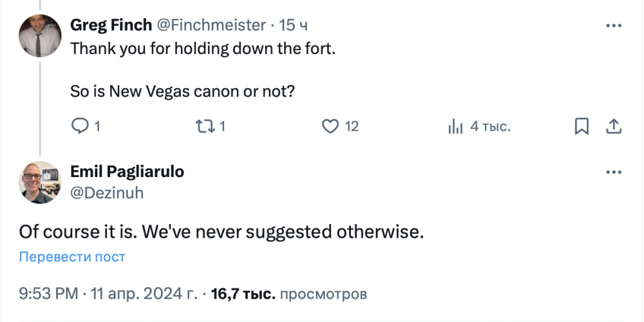Repost Greg Finch's tweet
Image resolution: width=644 pixels, height=322 pixels.
tap(205, 126)
